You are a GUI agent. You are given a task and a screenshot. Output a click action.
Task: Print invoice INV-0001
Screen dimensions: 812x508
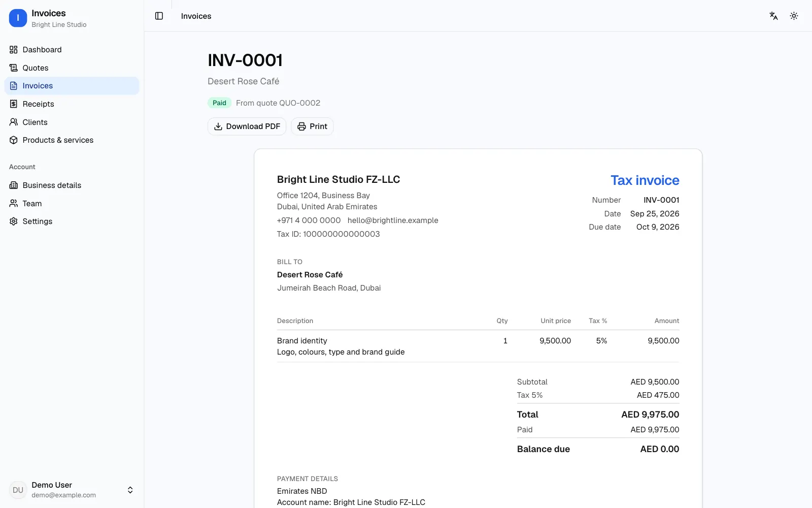312,126
